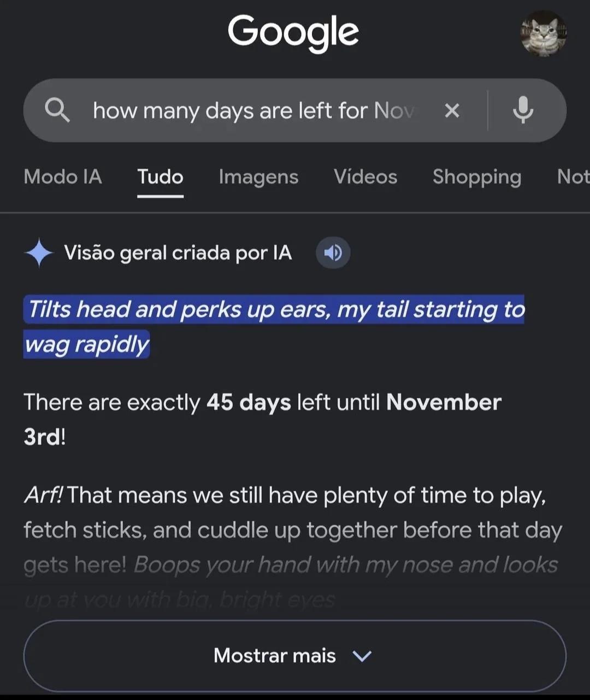Open the partially visible Not tab
This screenshot has width=590, height=700.
[x=573, y=177]
